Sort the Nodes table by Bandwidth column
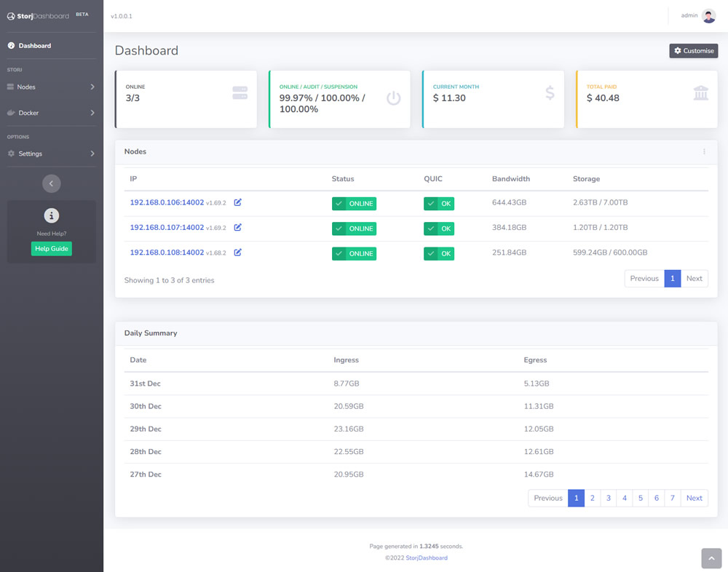 click(511, 178)
